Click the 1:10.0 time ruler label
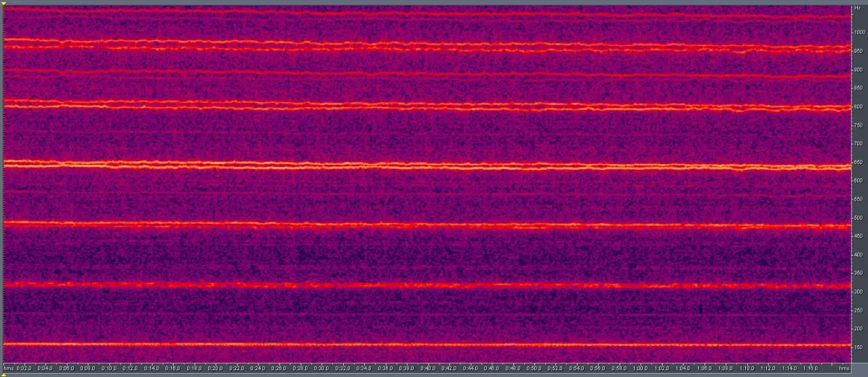Viewport: 868px width, 377px height. click(x=746, y=368)
